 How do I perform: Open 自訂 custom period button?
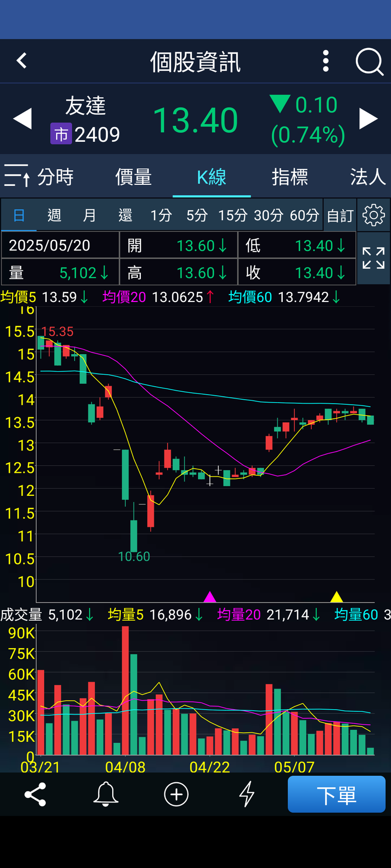pyautogui.click(x=340, y=215)
